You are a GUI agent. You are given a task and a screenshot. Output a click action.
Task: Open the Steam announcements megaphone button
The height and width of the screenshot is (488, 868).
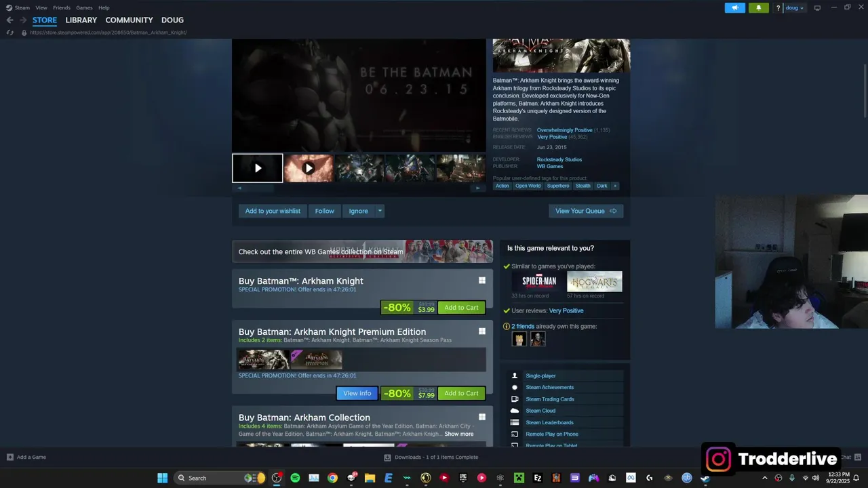point(734,8)
